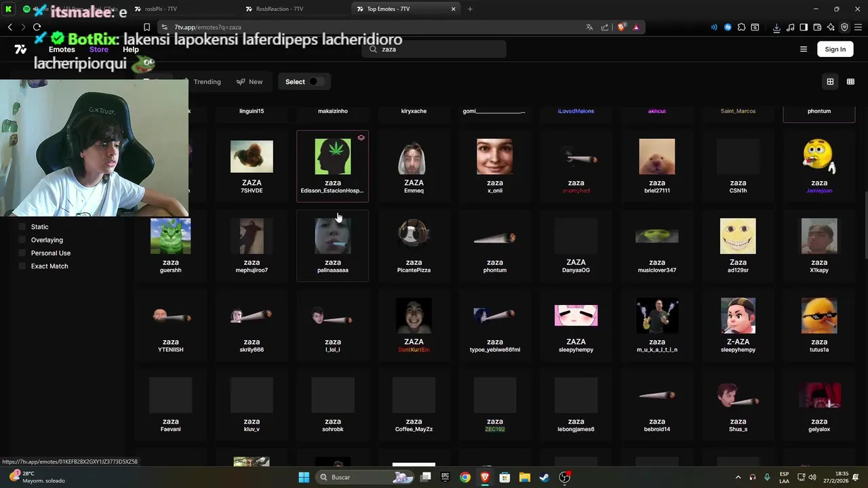Switch to compact grid view icon

click(x=850, y=82)
